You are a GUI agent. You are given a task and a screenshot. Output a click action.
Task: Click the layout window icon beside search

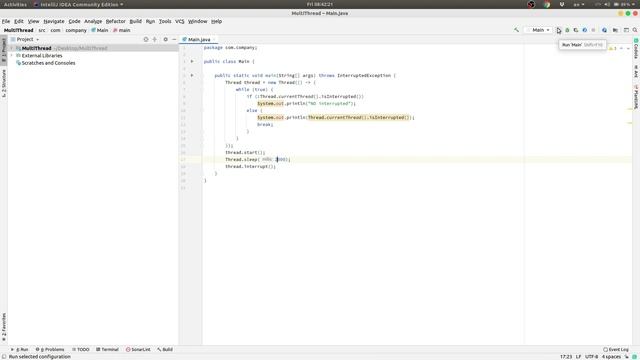[x=626, y=30]
